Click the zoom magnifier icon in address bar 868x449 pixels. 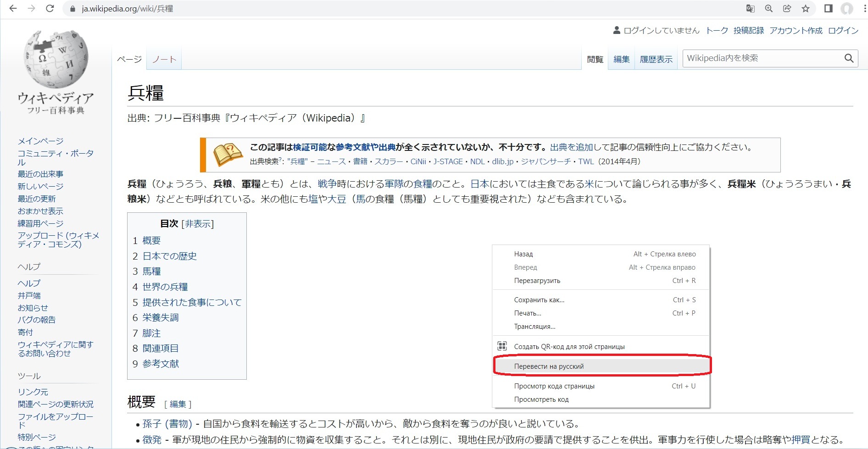769,9
